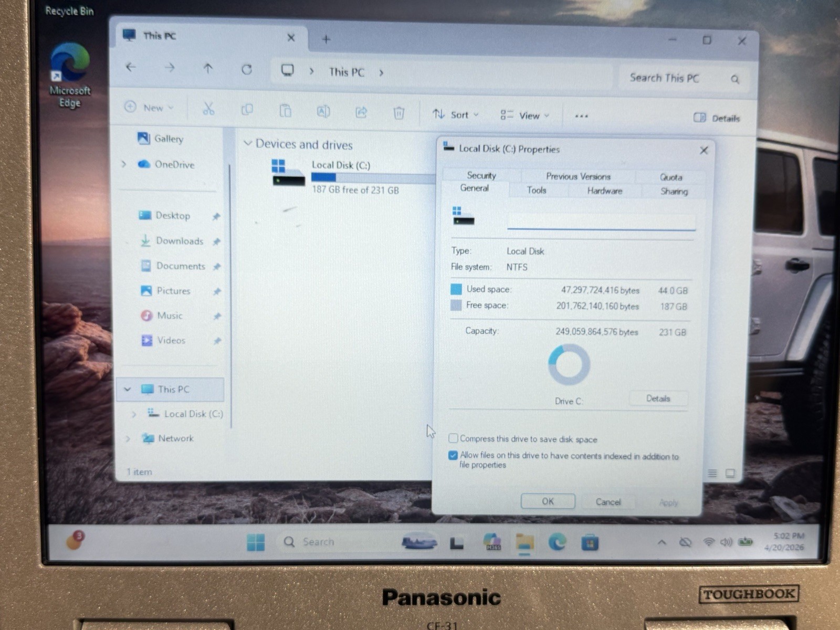Click the Share icon in toolbar
The height and width of the screenshot is (630, 840).
coord(361,112)
